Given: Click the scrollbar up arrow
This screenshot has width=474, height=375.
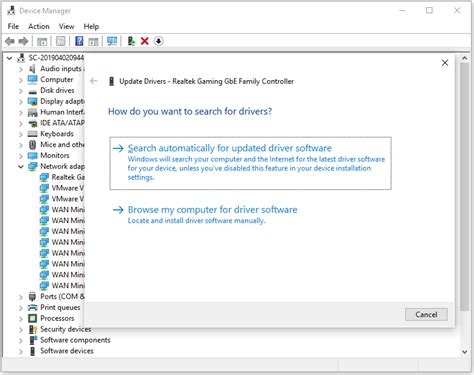Looking at the screenshot, I should coord(464,58).
